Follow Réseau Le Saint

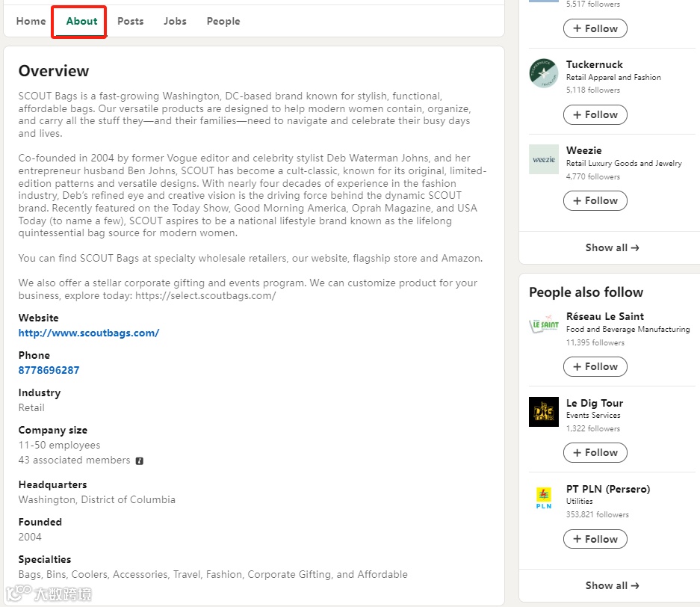595,367
